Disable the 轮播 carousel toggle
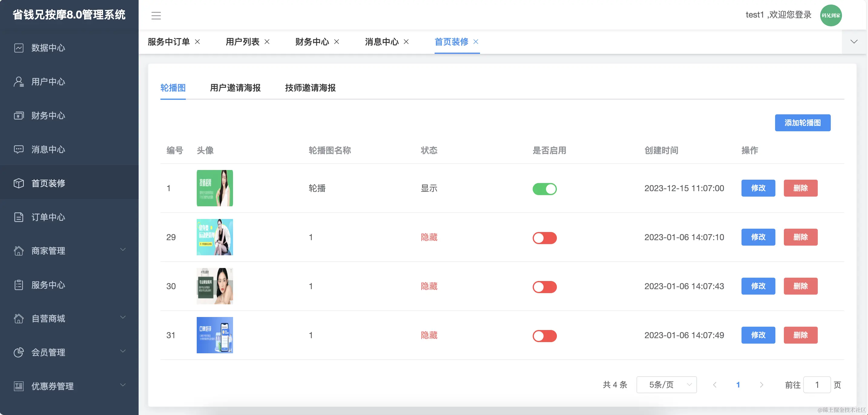Screen dimensions: 868x415 tap(544, 189)
